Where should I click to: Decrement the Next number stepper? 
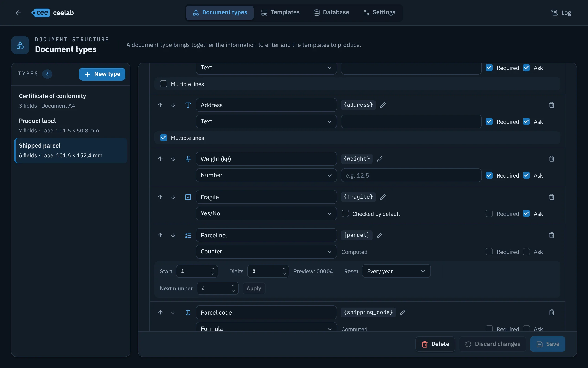[233, 291]
